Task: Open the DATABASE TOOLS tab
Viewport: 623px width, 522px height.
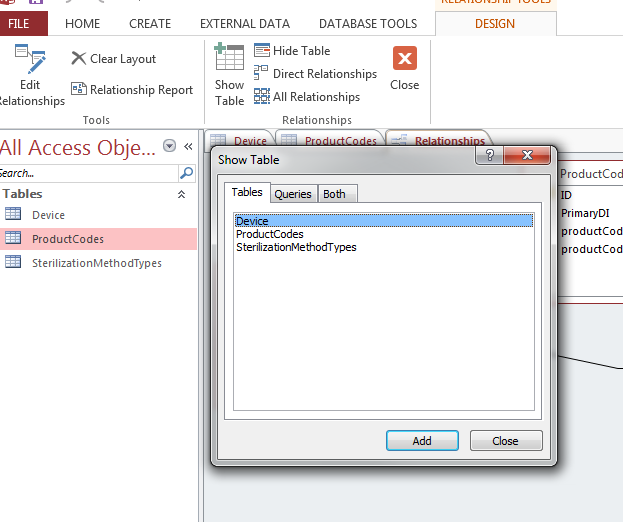Action: 368,24
